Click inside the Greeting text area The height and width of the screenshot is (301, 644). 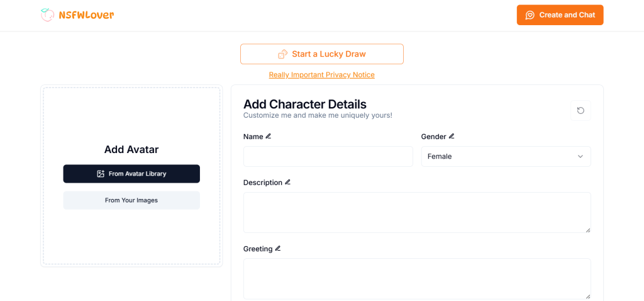(x=416, y=278)
